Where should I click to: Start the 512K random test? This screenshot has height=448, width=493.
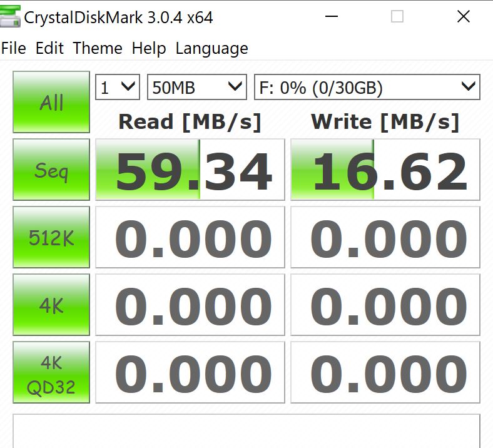[51, 237]
